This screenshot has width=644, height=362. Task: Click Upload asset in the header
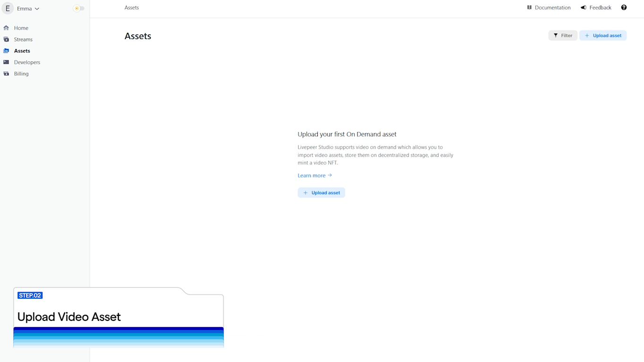603,35
